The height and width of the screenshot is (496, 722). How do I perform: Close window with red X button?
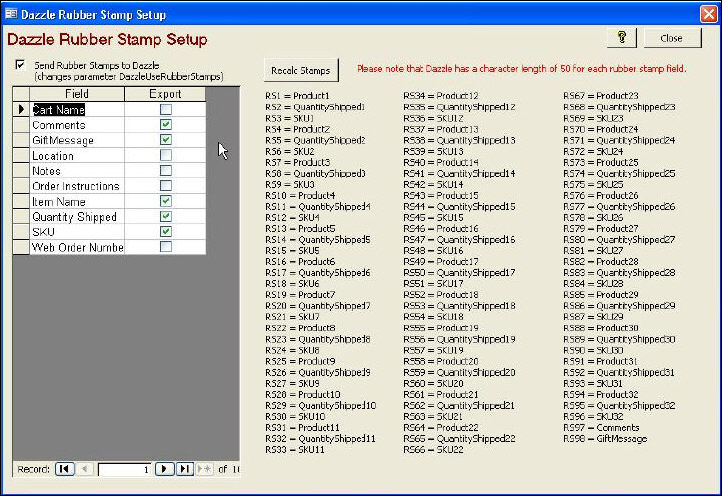[x=709, y=14]
